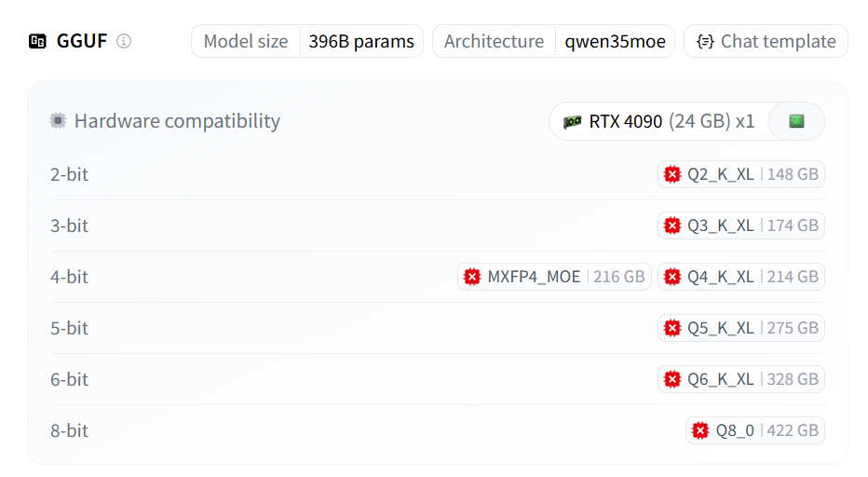Click the Hardware compatibility chip icon

click(59, 121)
